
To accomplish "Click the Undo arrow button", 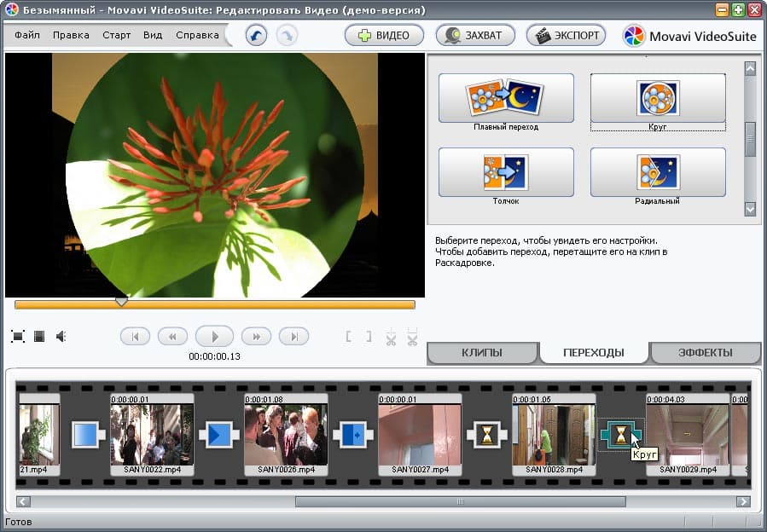I will coord(256,36).
